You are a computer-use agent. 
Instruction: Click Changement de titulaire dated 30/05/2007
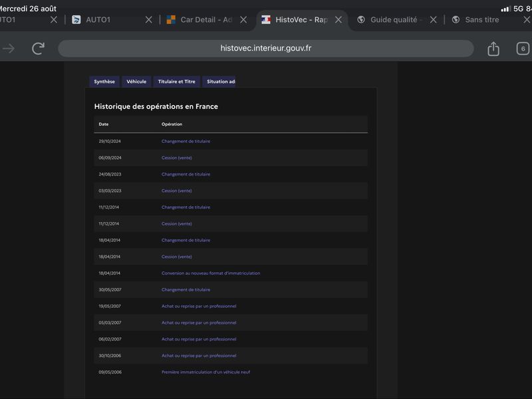[x=186, y=290]
